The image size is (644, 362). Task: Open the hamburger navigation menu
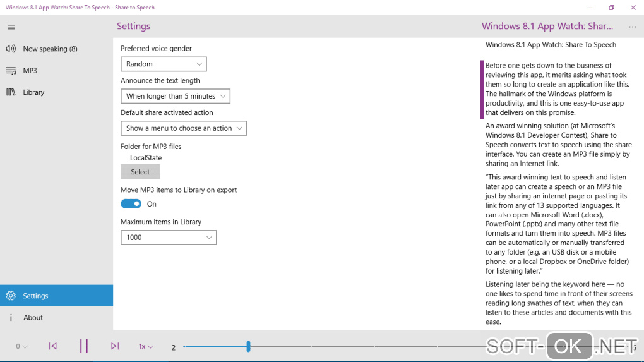pos(11,27)
